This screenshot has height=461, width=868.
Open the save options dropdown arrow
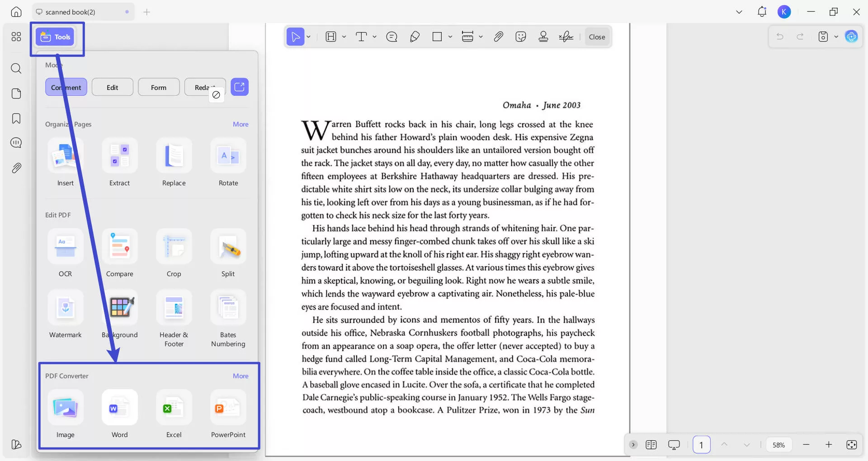[836, 37]
